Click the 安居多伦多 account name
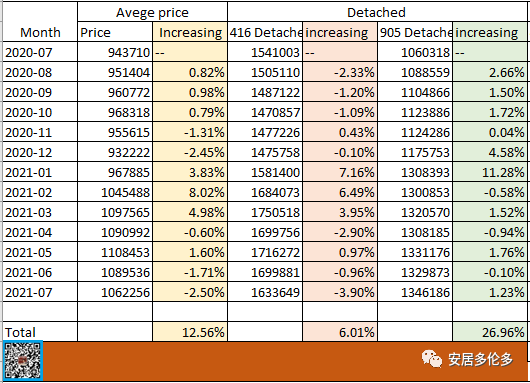 480,359
